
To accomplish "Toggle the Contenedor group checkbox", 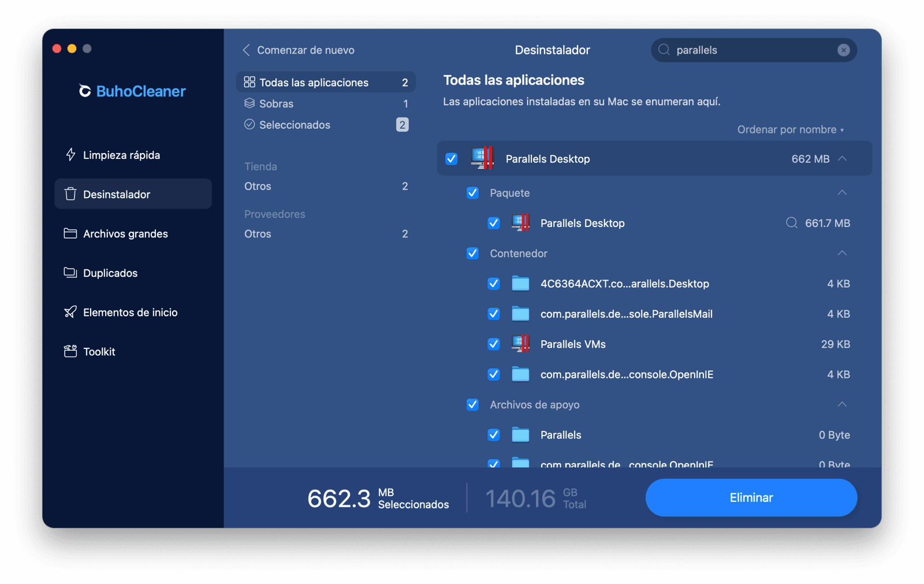I will (x=472, y=254).
